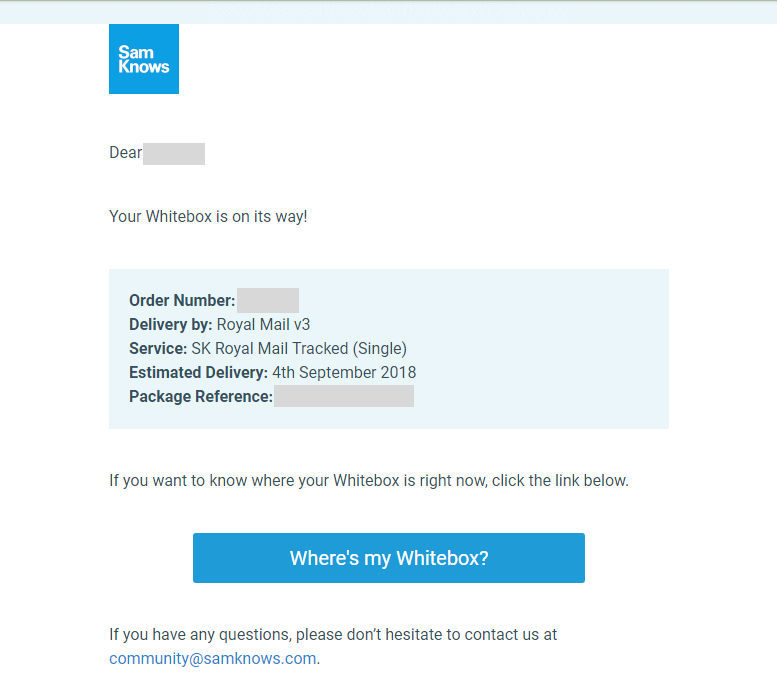Select the 4th September 2018 date
Screen dimensions: 777x693
click(344, 372)
